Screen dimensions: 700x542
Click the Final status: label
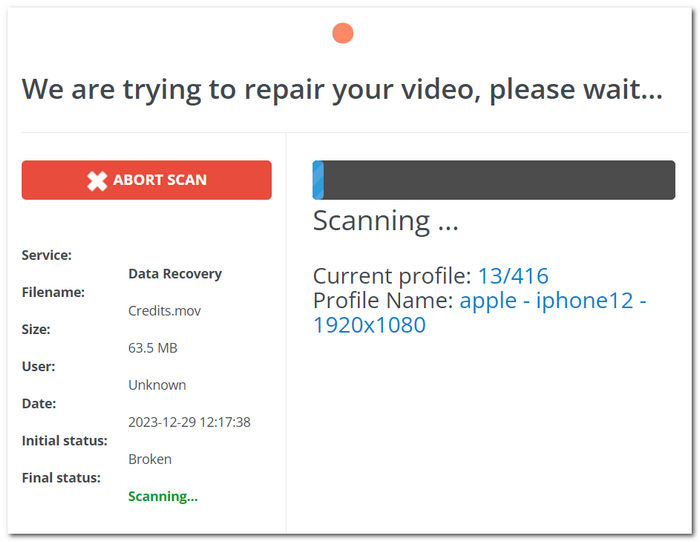(61, 478)
